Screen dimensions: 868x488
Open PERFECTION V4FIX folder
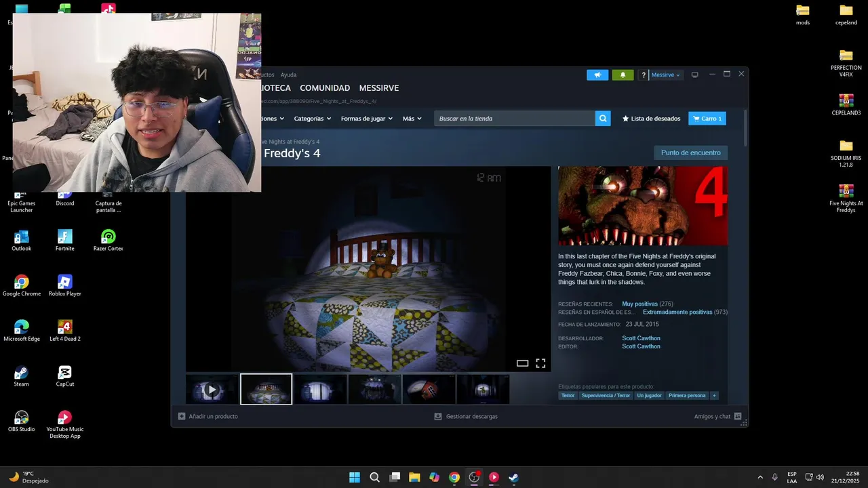(x=846, y=63)
